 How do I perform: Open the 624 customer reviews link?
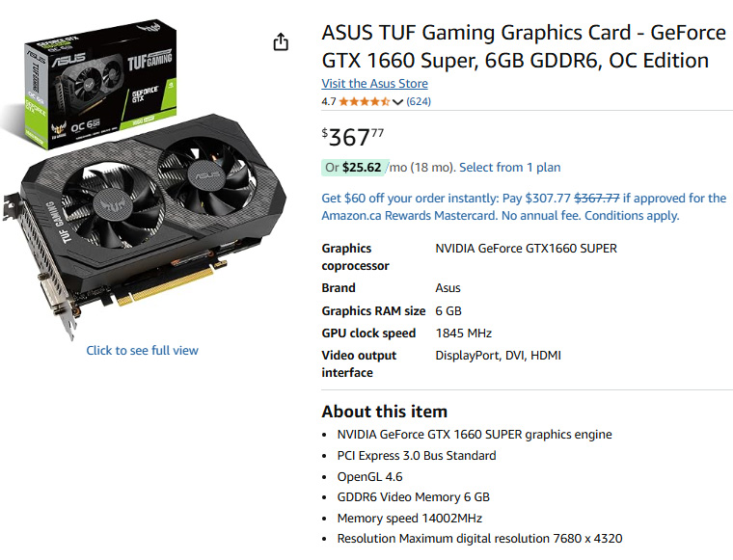coord(419,101)
